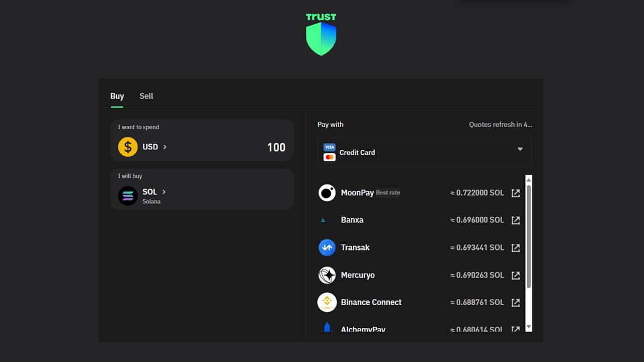644x362 pixels.
Task: Click the MoonPay quote ≈ 0.722000 SOL
Action: pyautogui.click(x=477, y=193)
